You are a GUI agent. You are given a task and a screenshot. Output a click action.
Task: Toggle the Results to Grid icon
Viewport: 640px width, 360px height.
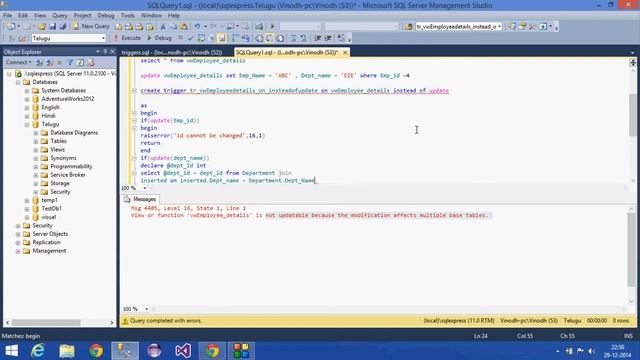(269, 38)
